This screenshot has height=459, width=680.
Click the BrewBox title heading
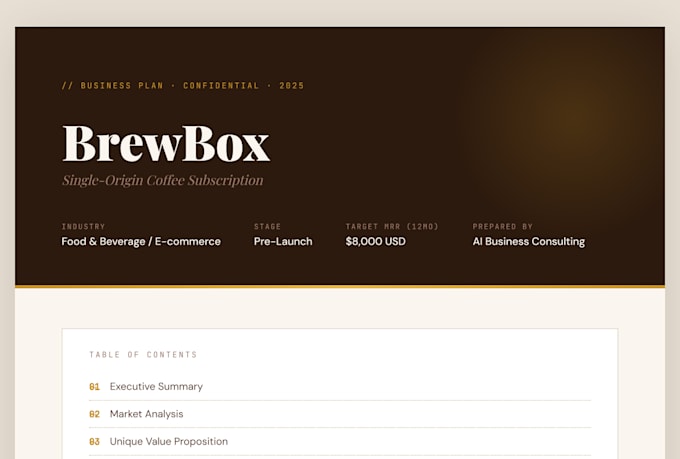(x=166, y=144)
